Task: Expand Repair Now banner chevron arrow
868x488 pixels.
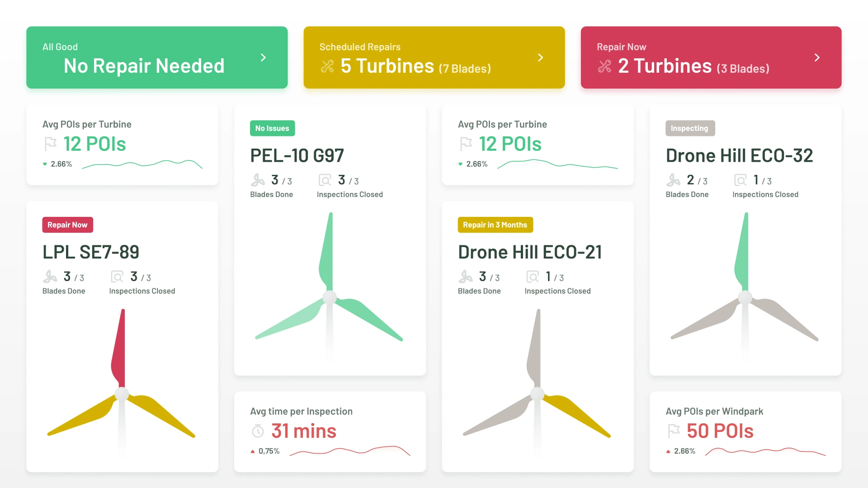Action: [817, 57]
